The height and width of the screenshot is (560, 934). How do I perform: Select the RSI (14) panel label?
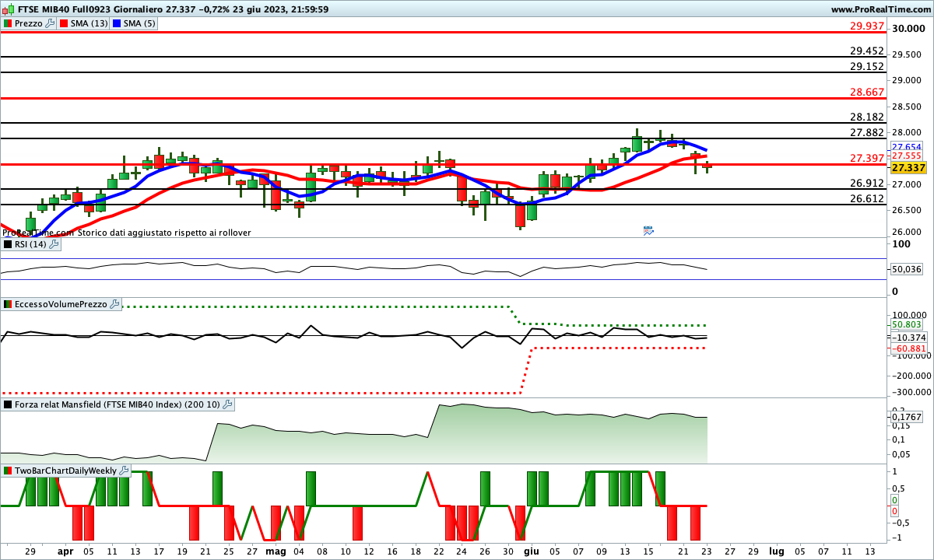tap(30, 244)
